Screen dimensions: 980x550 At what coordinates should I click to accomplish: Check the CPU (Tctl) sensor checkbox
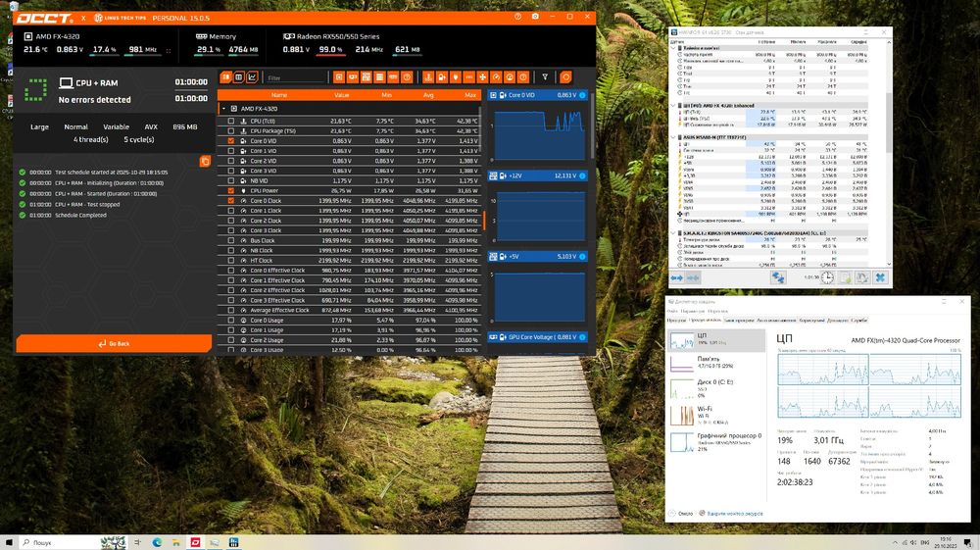231,122
